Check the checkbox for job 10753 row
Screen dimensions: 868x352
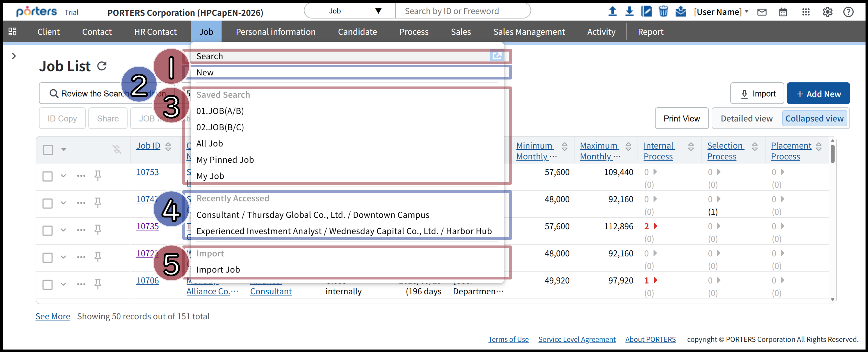(48, 176)
